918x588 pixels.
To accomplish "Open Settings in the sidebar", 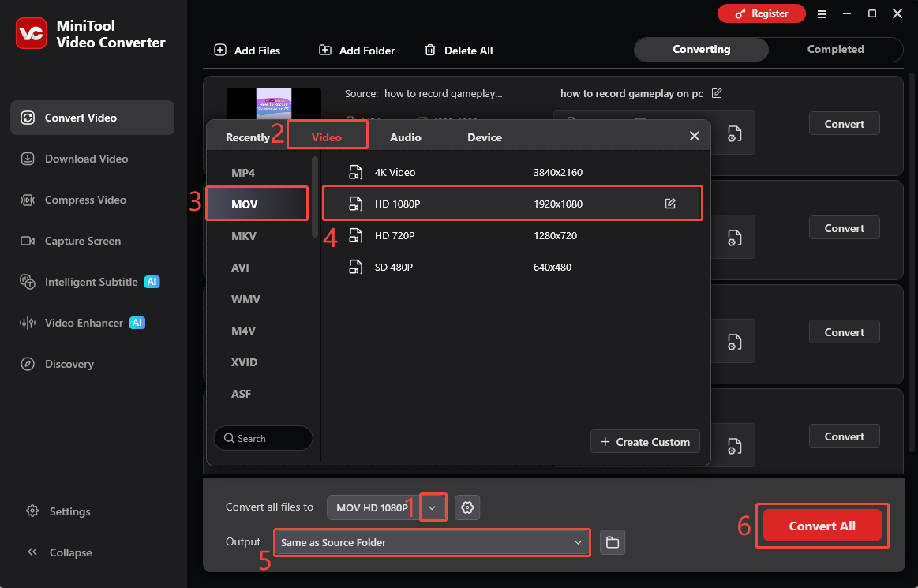I will 58,511.
